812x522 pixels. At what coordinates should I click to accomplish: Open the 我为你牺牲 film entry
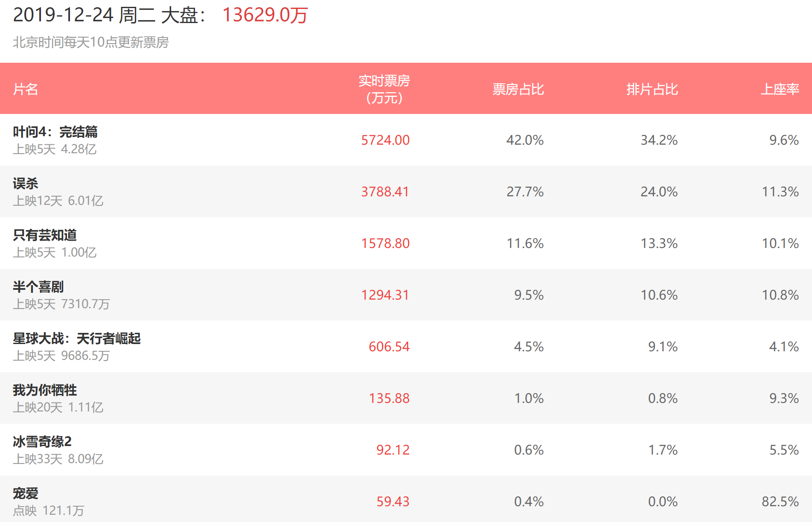tap(45, 390)
